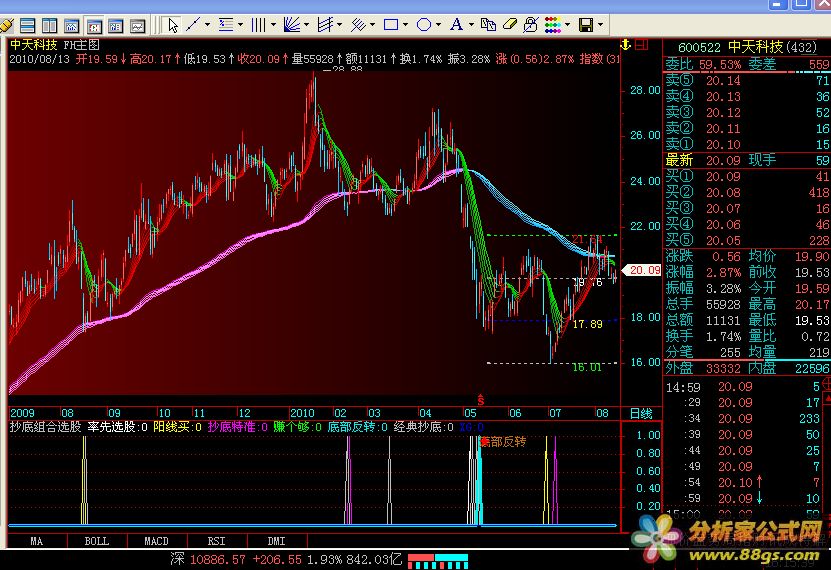
Task: Expand the fan lines tool dropdown
Action: pyautogui.click(x=306, y=25)
